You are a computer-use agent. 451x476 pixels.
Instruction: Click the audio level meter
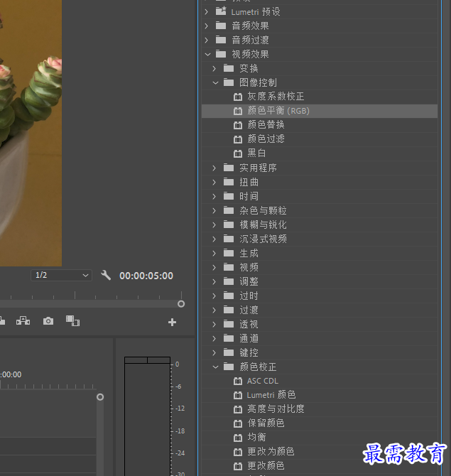[x=147, y=416]
